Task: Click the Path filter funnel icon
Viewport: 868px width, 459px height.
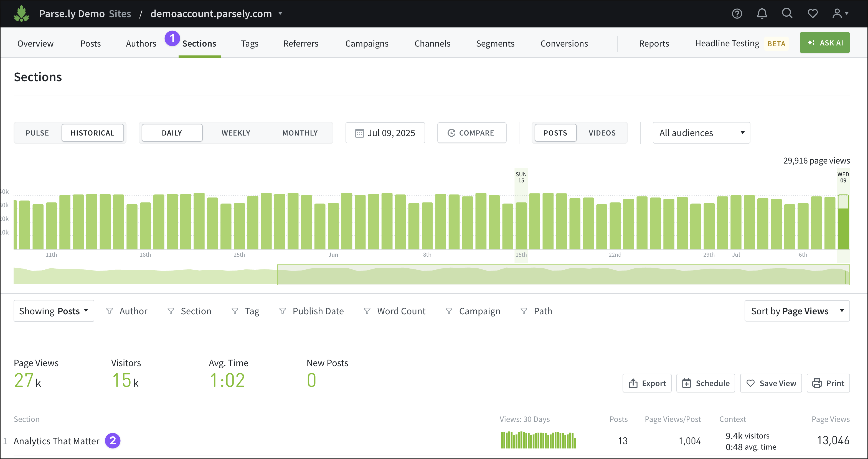Action: 524,311
